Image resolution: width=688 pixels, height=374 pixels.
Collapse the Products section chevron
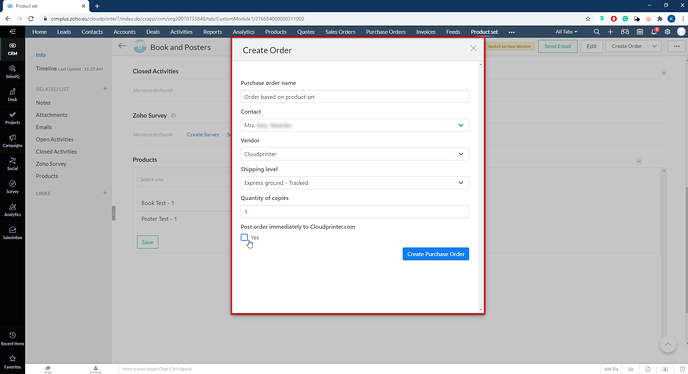pyautogui.click(x=639, y=161)
